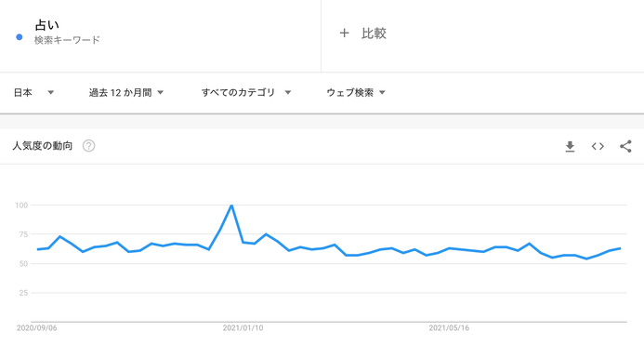Select the 2021/01/10 date label
This screenshot has width=644, height=345.
tap(243, 327)
